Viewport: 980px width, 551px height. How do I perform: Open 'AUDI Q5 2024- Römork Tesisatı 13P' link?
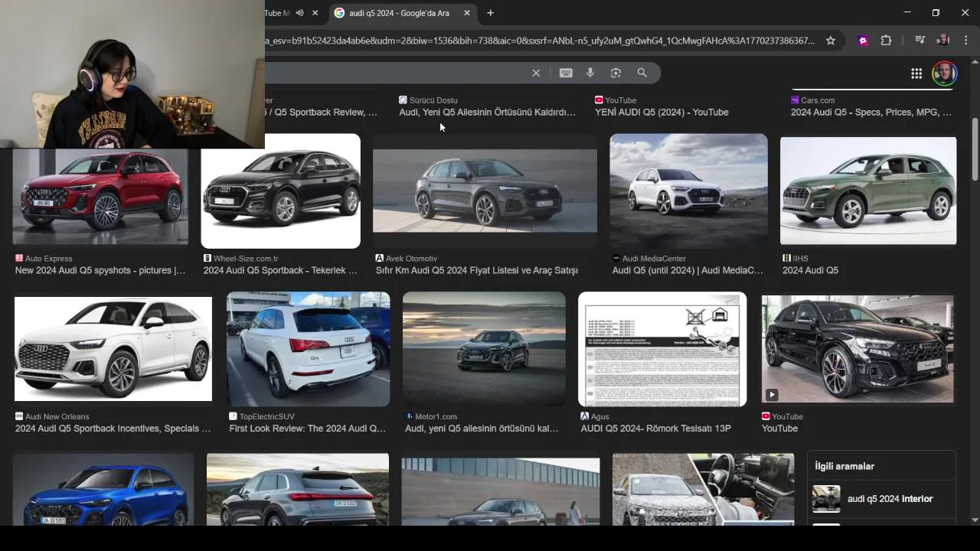point(655,429)
